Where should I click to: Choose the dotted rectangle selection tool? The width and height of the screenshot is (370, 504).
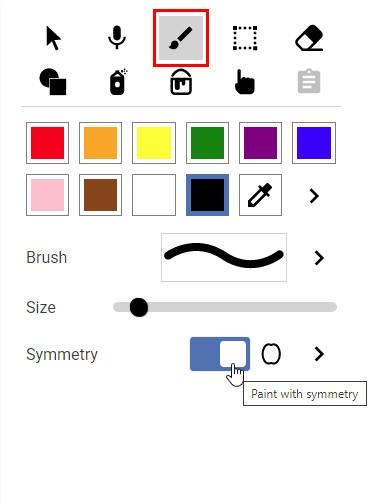click(x=245, y=38)
